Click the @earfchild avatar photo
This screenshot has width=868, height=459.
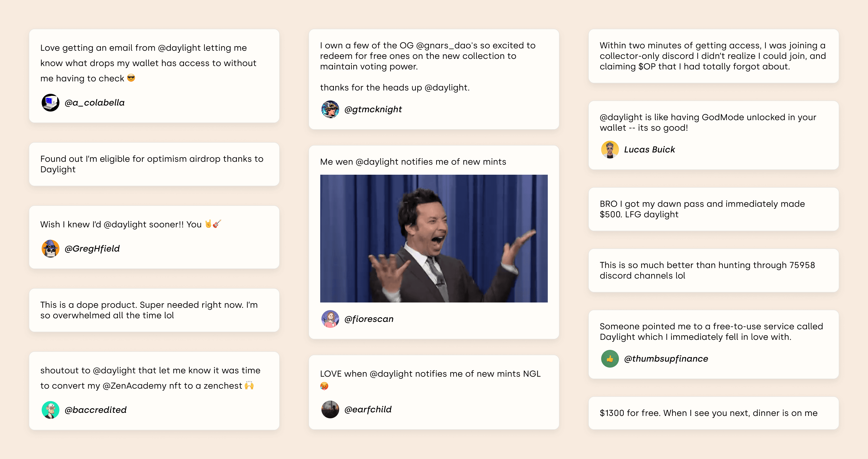click(x=330, y=409)
